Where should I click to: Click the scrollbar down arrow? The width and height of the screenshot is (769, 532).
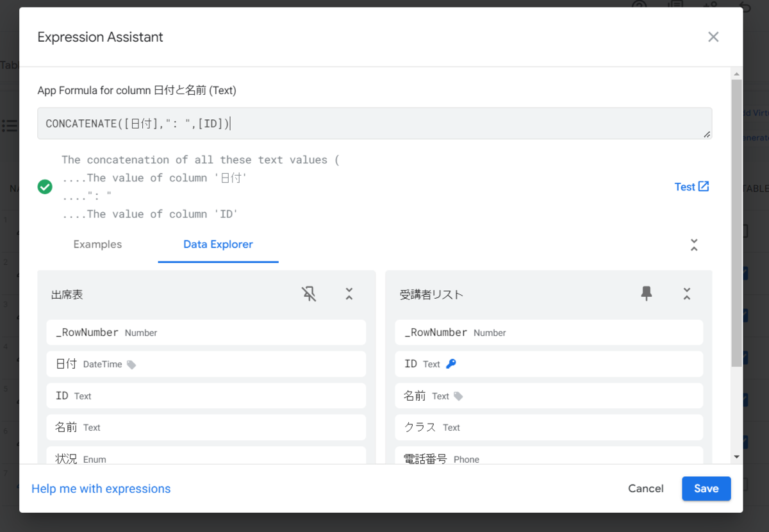tap(736, 457)
